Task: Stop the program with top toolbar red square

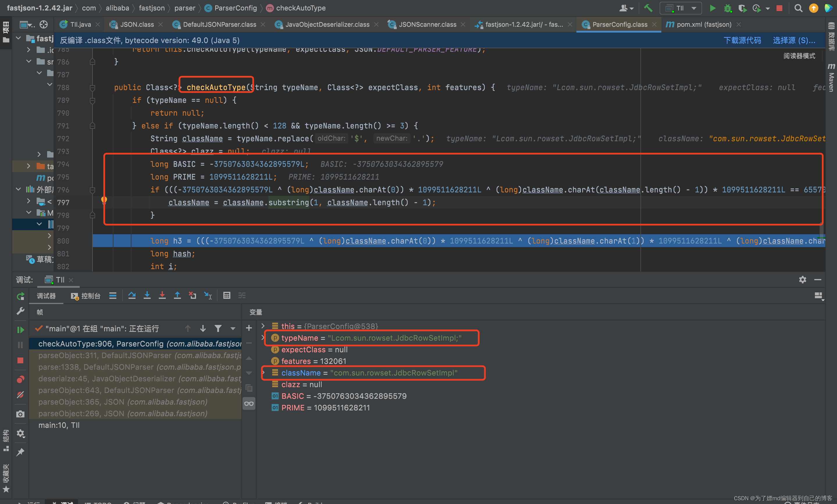Action: (x=779, y=8)
